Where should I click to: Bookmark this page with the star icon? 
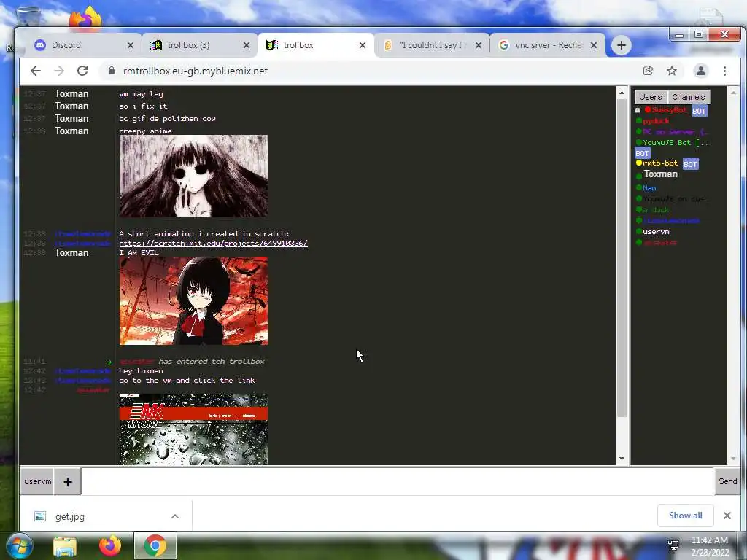(672, 71)
